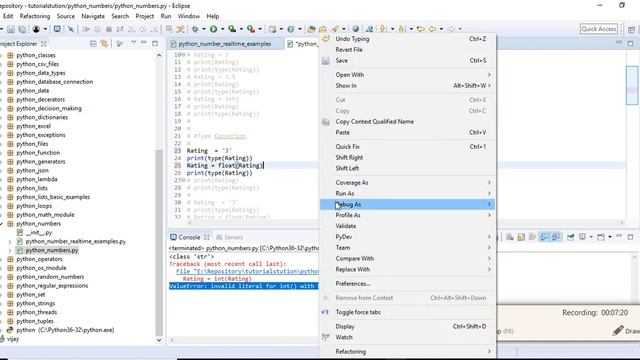Open the Project Explorer View Menu arrow

(133, 43)
